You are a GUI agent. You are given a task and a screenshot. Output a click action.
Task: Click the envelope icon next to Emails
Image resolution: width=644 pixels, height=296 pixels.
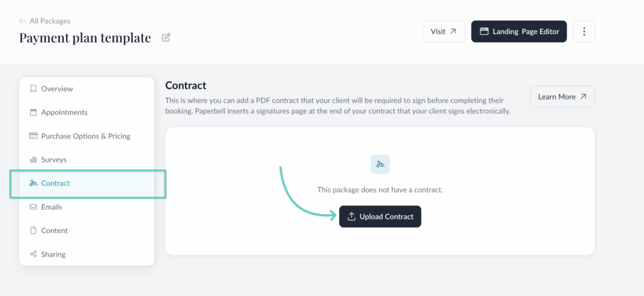point(33,207)
